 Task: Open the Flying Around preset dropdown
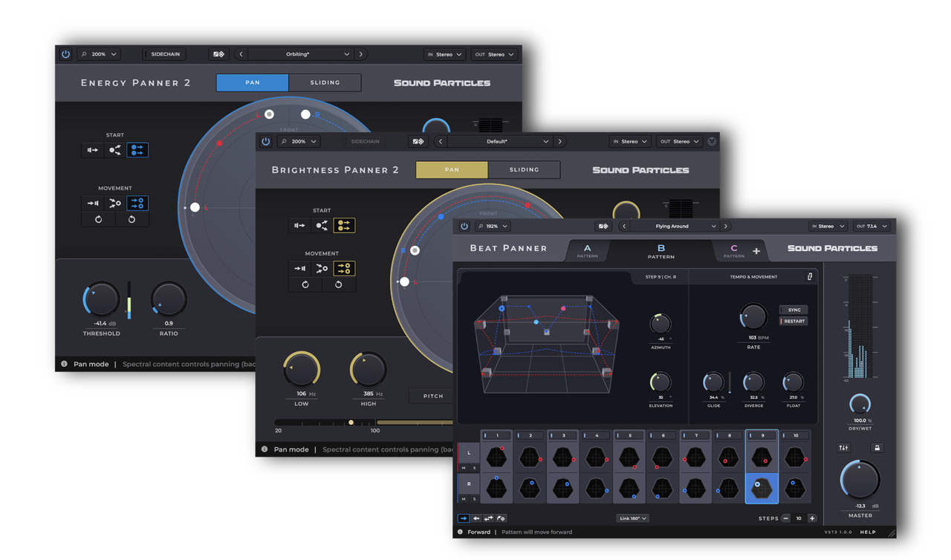675,227
